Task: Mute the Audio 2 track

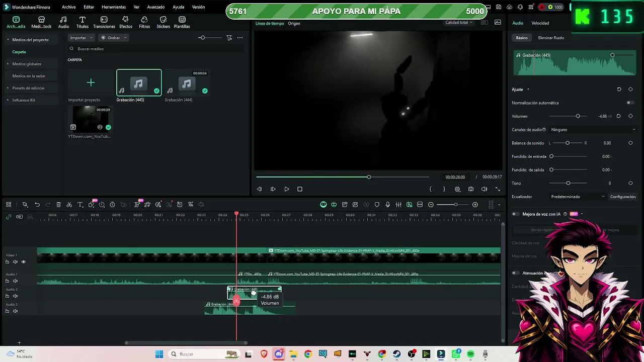Action: pyautogui.click(x=15, y=296)
